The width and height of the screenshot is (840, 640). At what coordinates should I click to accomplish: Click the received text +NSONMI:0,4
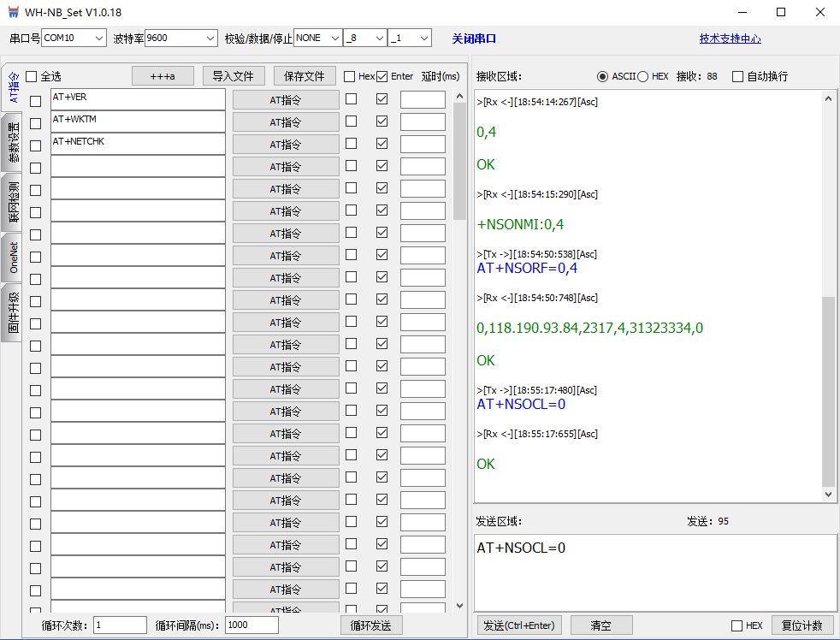click(520, 224)
